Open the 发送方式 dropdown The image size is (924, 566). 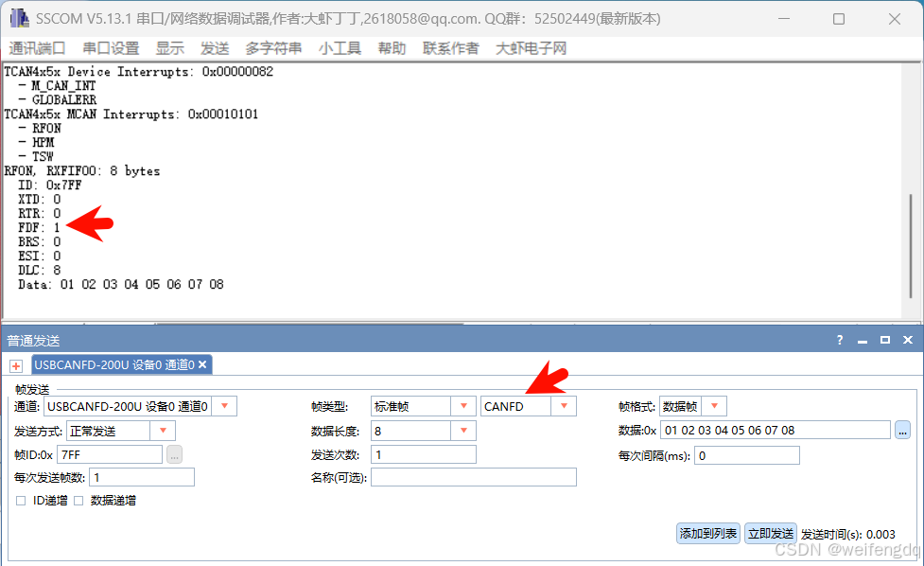164,431
